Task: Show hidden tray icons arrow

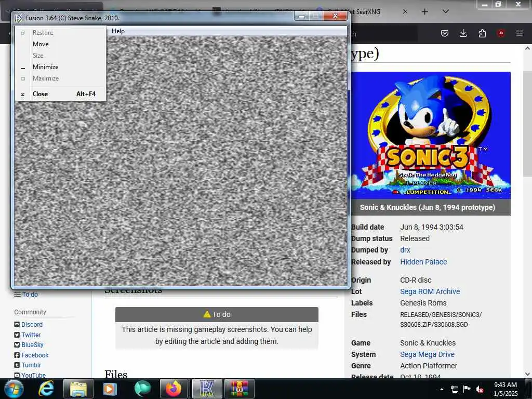Action: 442,389
